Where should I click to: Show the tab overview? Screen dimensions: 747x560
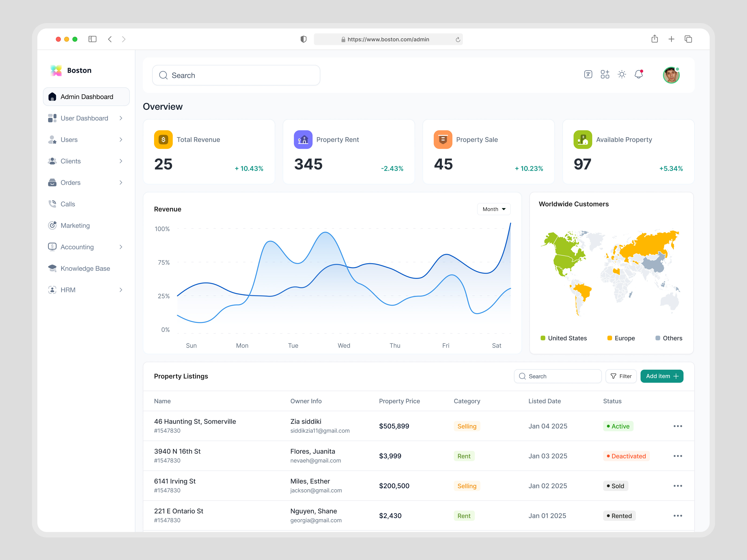[x=688, y=39]
